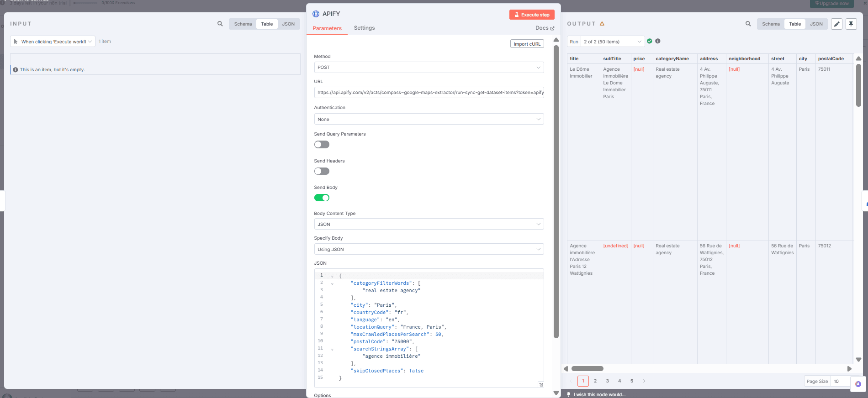Click the green success check icon
The width and height of the screenshot is (868, 398).
pos(650,41)
